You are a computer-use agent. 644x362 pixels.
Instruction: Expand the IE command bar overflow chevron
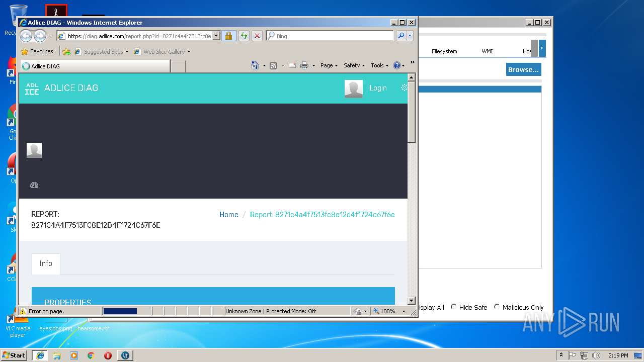click(x=412, y=63)
